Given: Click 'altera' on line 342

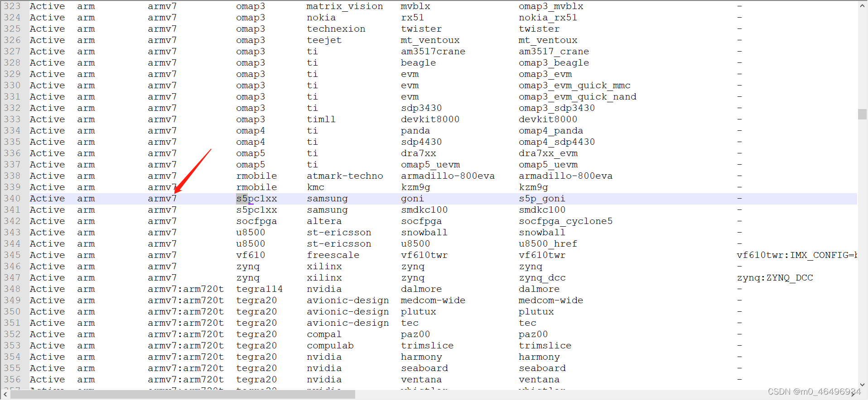Looking at the screenshot, I should 324,221.
